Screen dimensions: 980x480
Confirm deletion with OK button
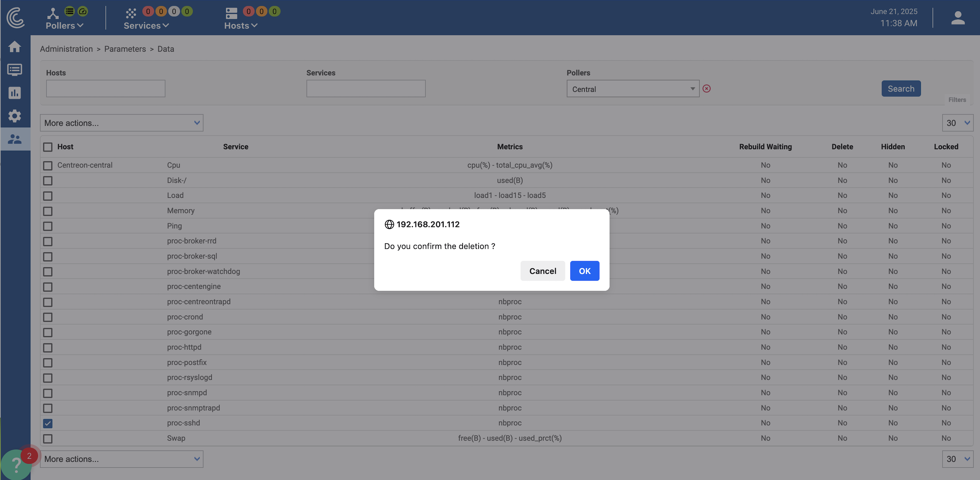(584, 271)
